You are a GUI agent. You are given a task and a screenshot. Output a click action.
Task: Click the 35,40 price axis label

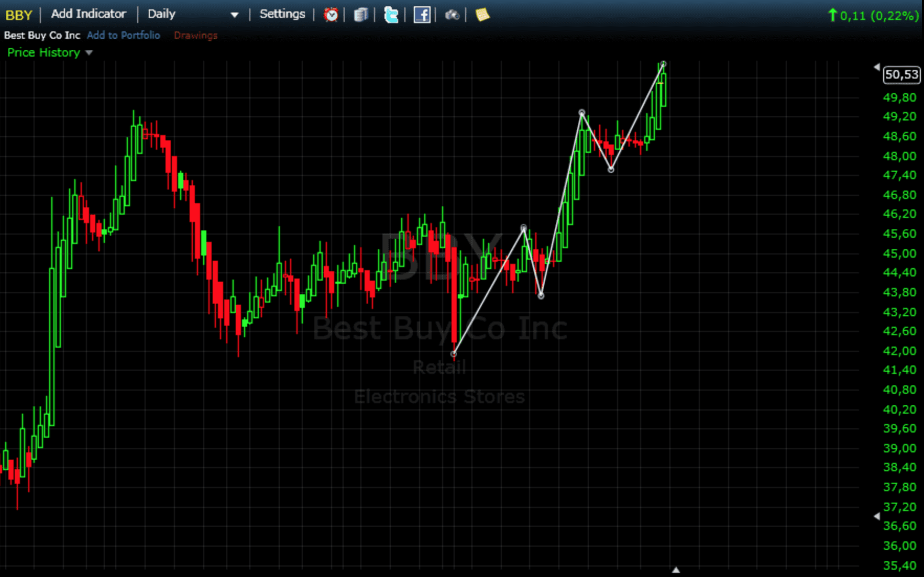(899, 565)
